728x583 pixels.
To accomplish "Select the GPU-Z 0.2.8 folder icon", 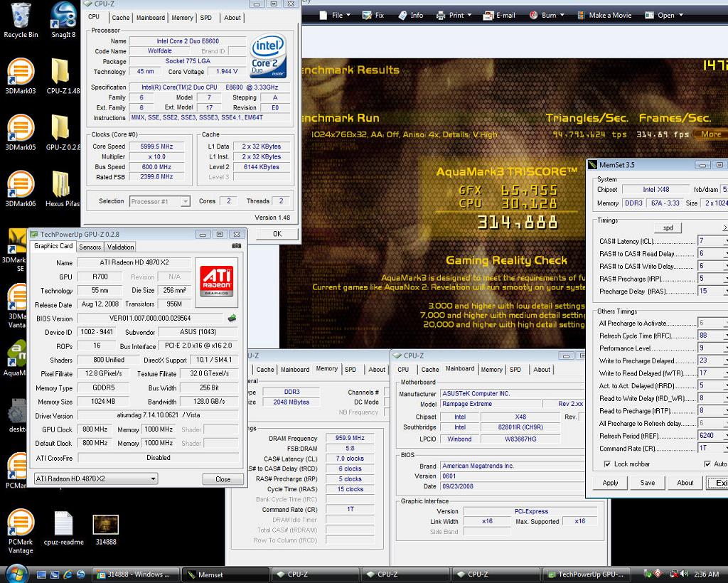I will click(63, 132).
